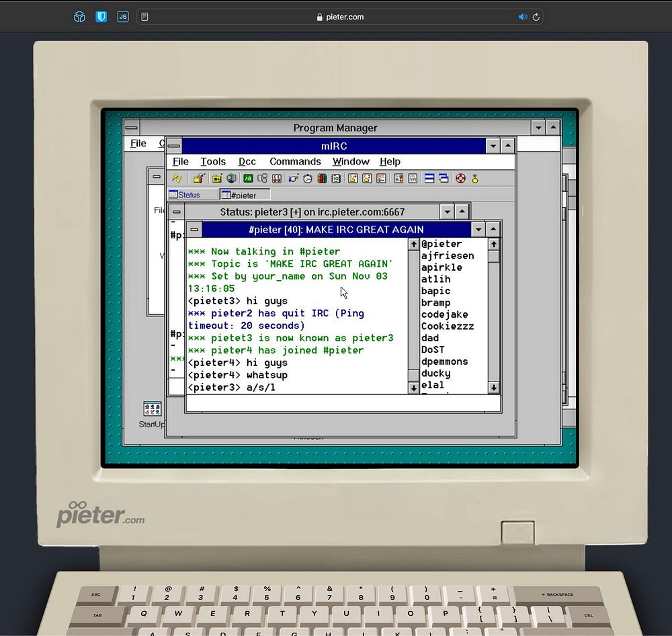Maximize the mIRC window with up arrow
Viewport: 672px width, 636px height.
point(508,146)
